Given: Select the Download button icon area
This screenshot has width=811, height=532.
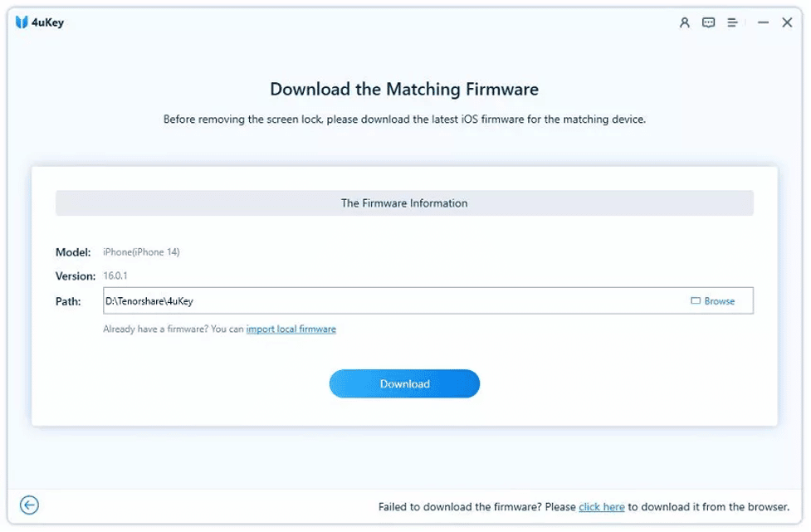Looking at the screenshot, I should 404,383.
